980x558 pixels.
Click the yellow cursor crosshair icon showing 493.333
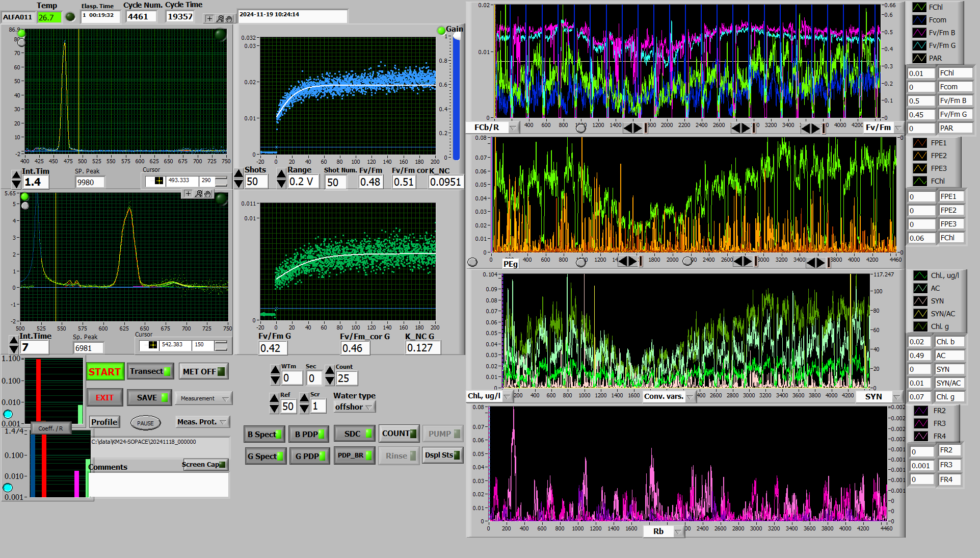[159, 181]
